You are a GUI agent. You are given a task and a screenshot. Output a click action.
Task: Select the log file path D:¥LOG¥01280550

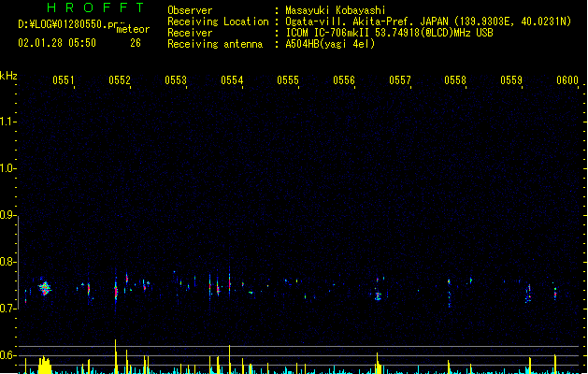(67, 24)
